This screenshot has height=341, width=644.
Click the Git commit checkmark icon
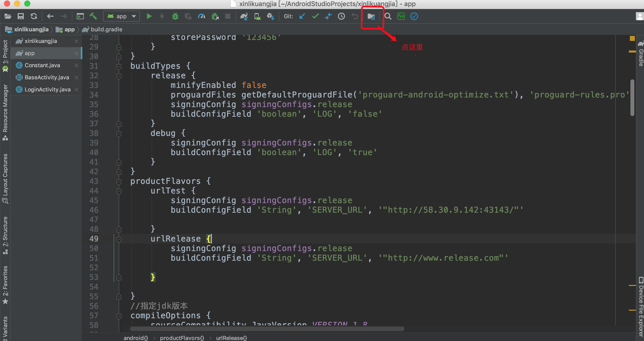click(315, 16)
